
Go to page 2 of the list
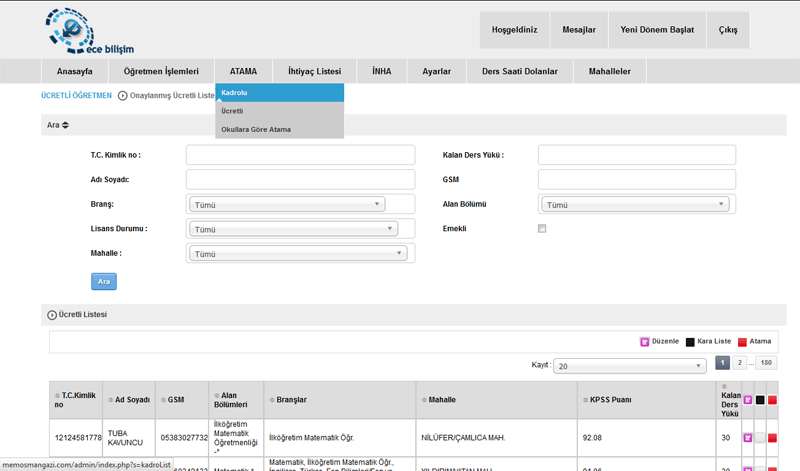pyautogui.click(x=741, y=363)
